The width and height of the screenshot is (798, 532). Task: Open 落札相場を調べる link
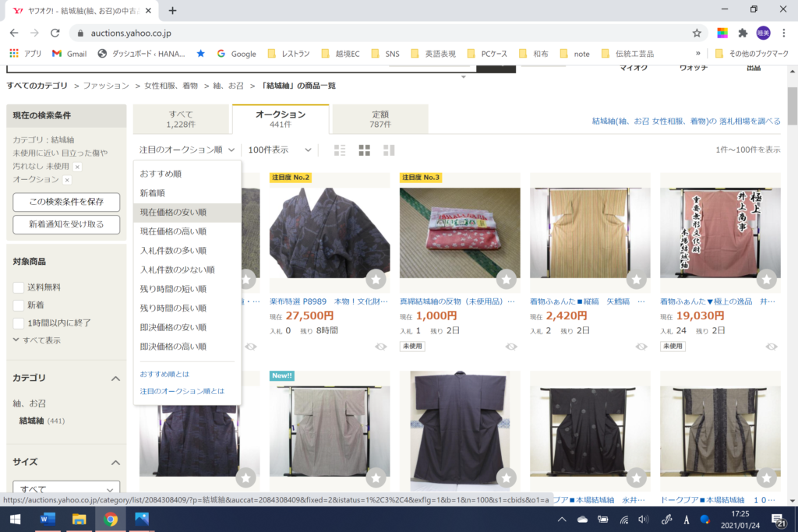(x=686, y=121)
